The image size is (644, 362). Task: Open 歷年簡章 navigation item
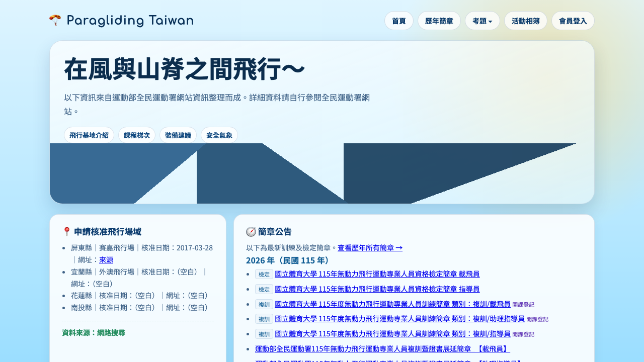[x=439, y=21]
